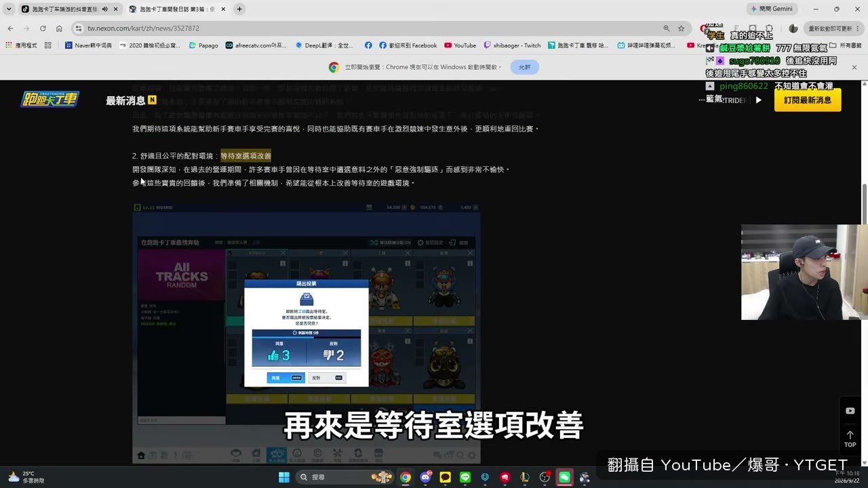
Task: Click the 訂閱最新消息 subscribe button
Action: point(808,100)
